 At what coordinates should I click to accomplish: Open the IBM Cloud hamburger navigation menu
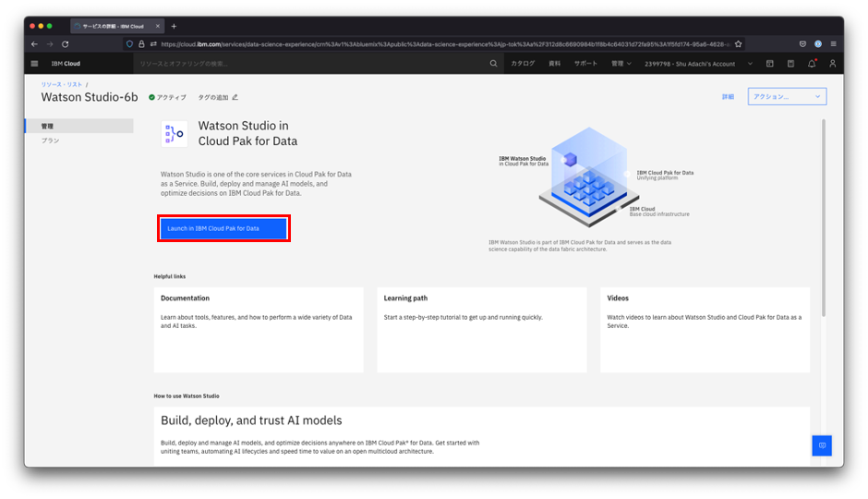[x=34, y=64]
